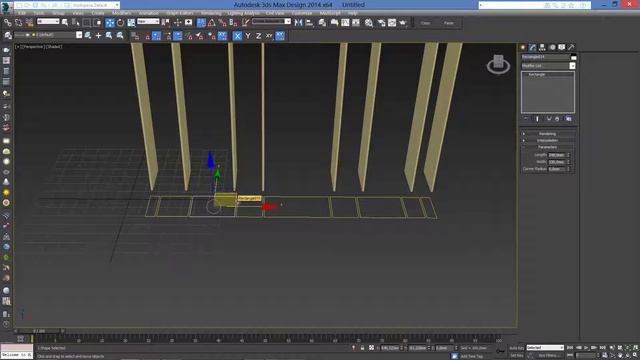Open named selection sets dropdown

tap(271, 22)
